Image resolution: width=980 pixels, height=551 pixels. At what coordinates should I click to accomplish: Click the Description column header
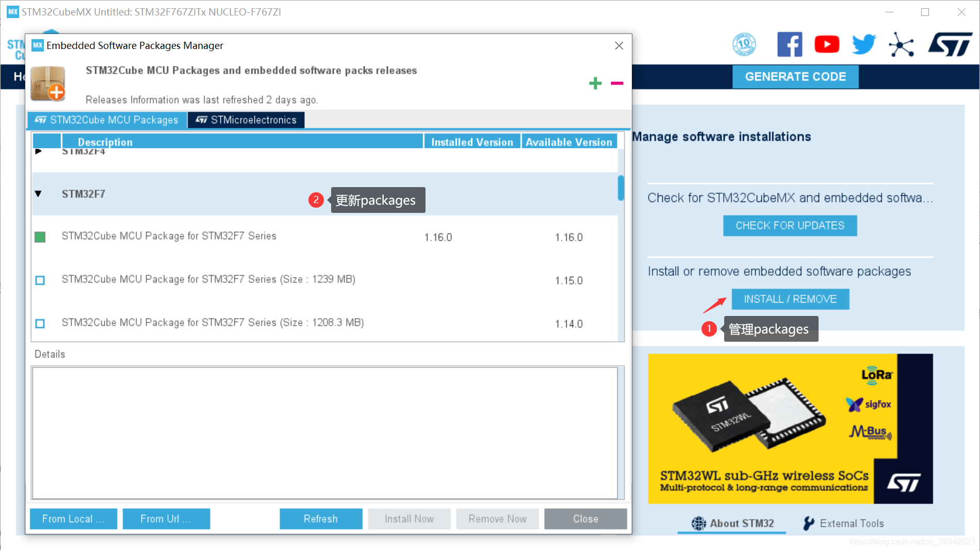[x=242, y=142]
